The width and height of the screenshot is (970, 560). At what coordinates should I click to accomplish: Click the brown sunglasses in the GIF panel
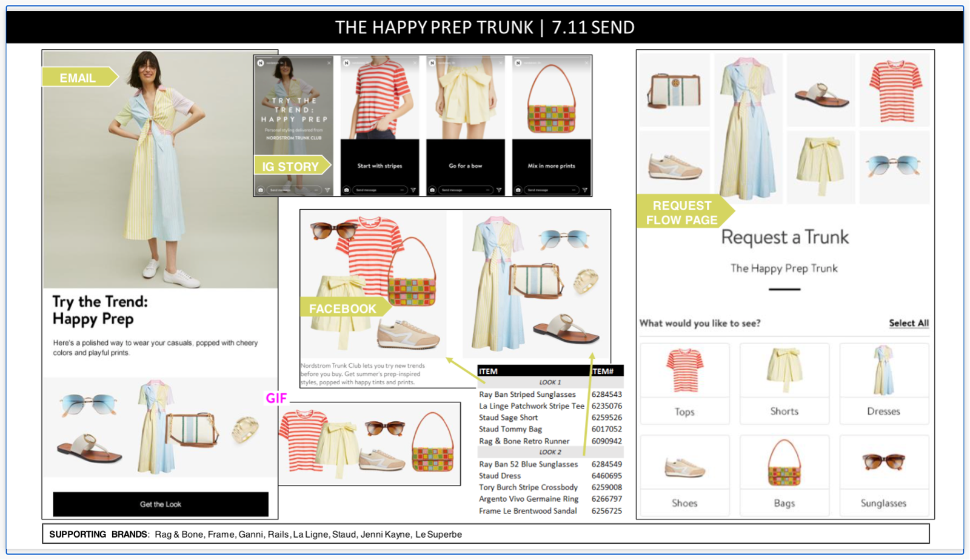coord(385,428)
